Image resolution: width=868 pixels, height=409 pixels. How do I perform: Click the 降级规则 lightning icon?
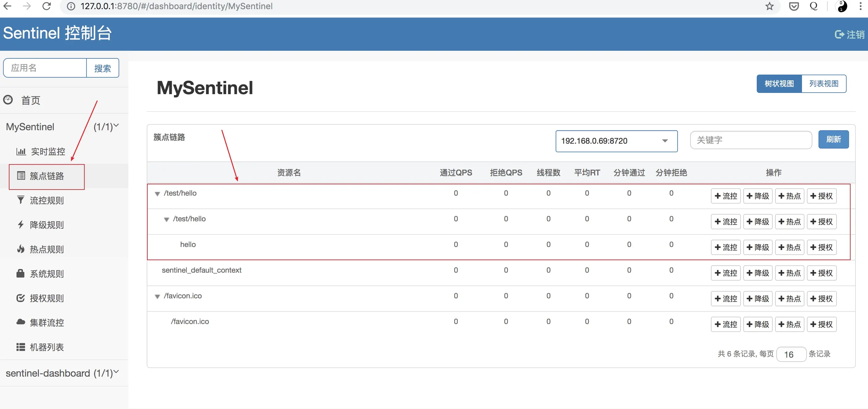click(20, 224)
